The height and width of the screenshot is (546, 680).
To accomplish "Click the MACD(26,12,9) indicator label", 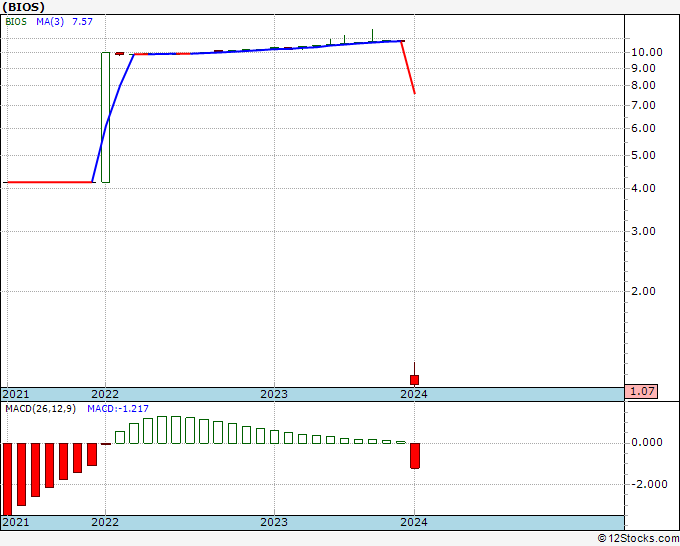I will coord(40,409).
